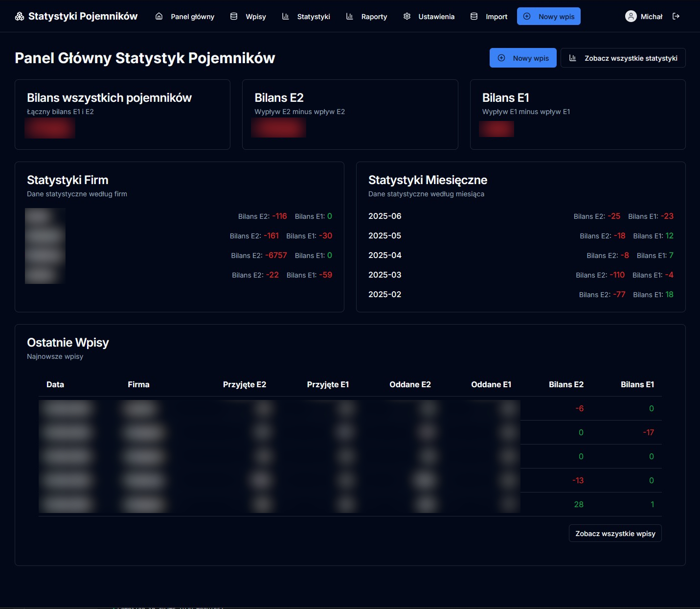This screenshot has height=609, width=700.
Task: Open the Wpisy section
Action: pyautogui.click(x=255, y=16)
